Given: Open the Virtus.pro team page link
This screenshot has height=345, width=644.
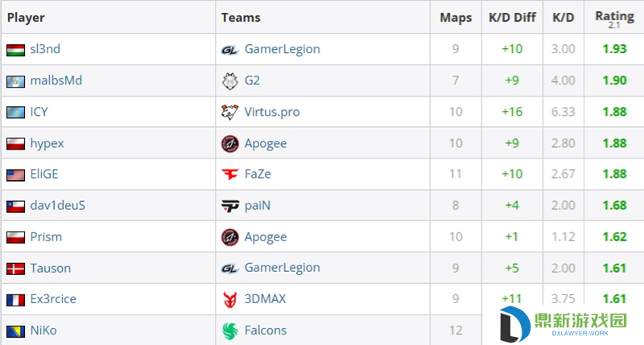Looking at the screenshot, I should [x=272, y=112].
